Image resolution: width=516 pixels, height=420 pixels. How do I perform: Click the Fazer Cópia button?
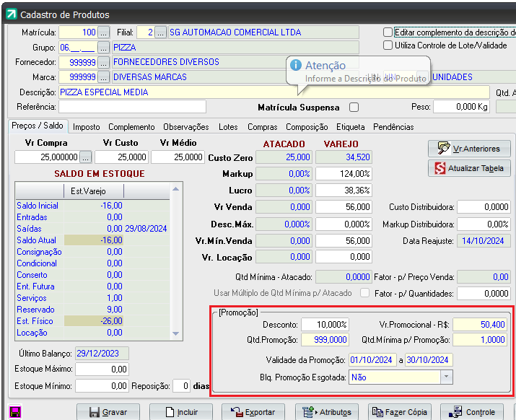coord(400,412)
